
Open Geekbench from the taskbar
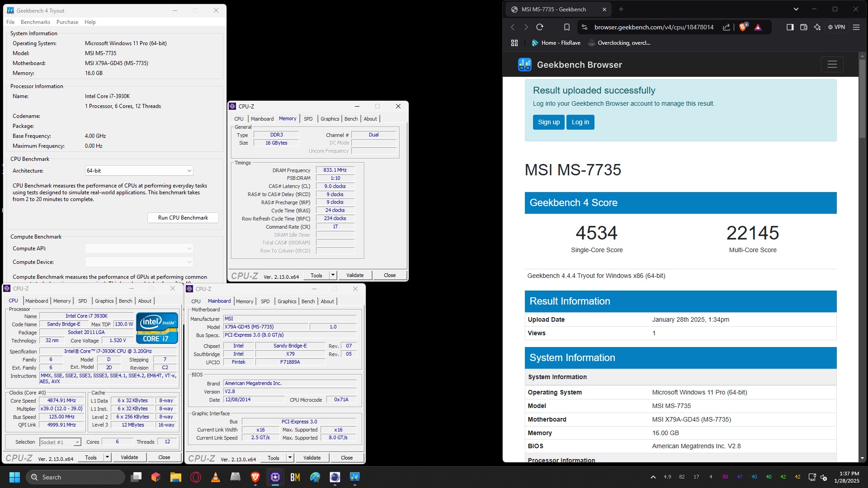point(355,477)
